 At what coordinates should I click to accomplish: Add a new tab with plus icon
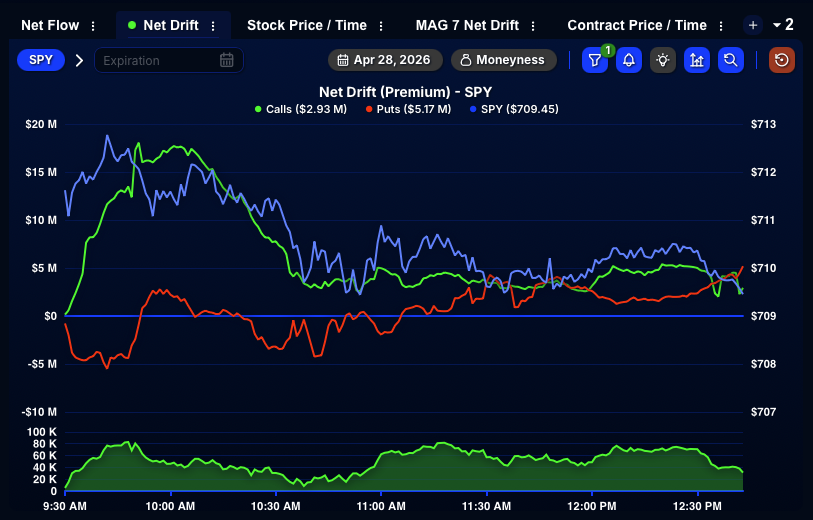753,25
